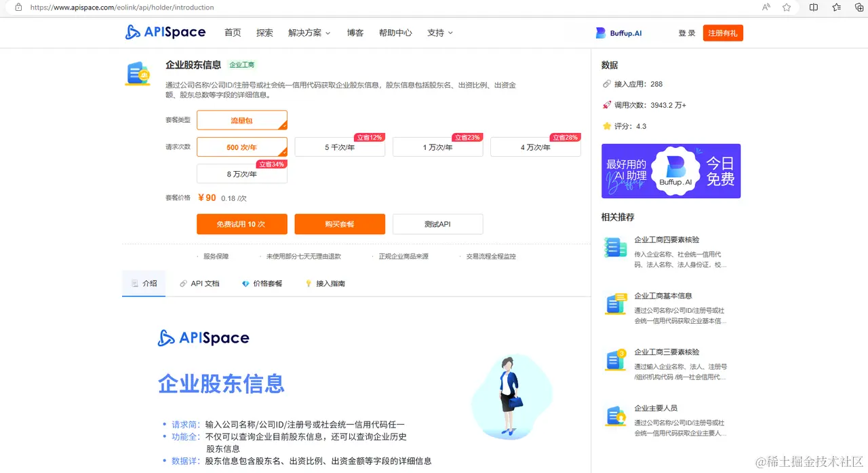This screenshot has width=868, height=473.
Task: Click the 注册有礼 button
Action: click(723, 33)
